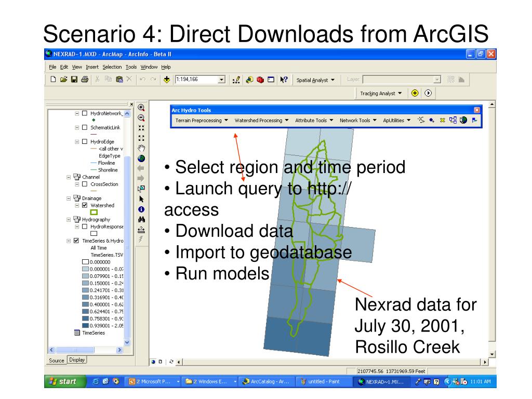Screen dimensions: 532x399
Task: Open the Spatial Analyst dropdown menu
Action: [315, 80]
